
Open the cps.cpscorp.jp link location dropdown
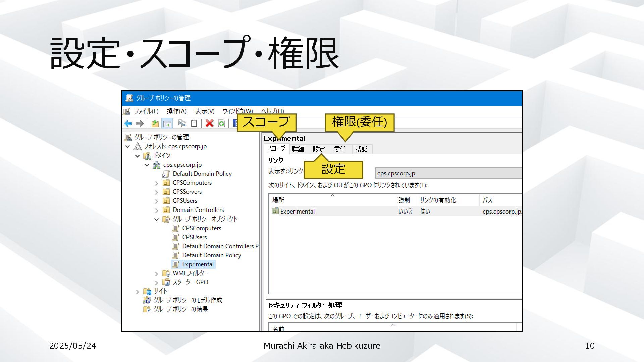click(x=448, y=173)
